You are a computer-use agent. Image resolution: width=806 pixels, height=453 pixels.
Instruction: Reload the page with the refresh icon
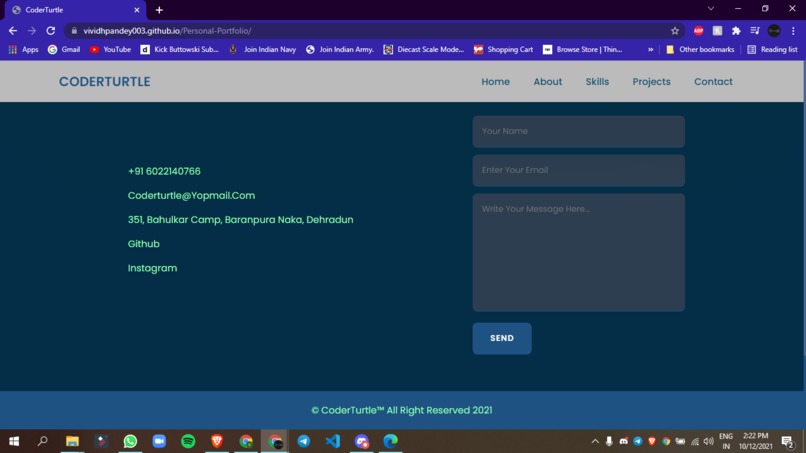(x=50, y=31)
